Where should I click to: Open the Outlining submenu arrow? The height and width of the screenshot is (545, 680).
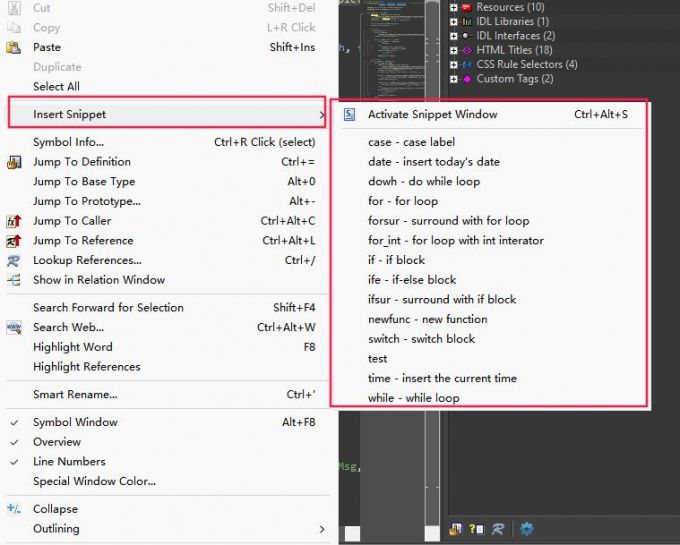(321, 529)
